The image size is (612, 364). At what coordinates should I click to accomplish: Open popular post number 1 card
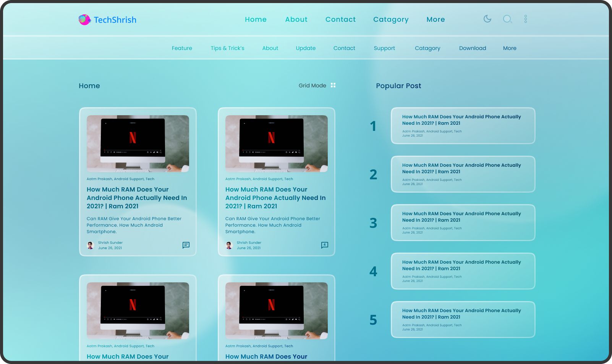coord(463,126)
